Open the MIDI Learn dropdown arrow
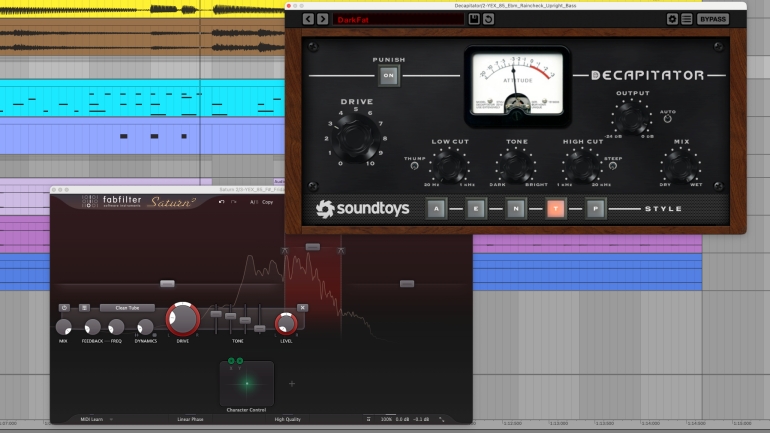The image size is (770, 433). tap(111, 419)
